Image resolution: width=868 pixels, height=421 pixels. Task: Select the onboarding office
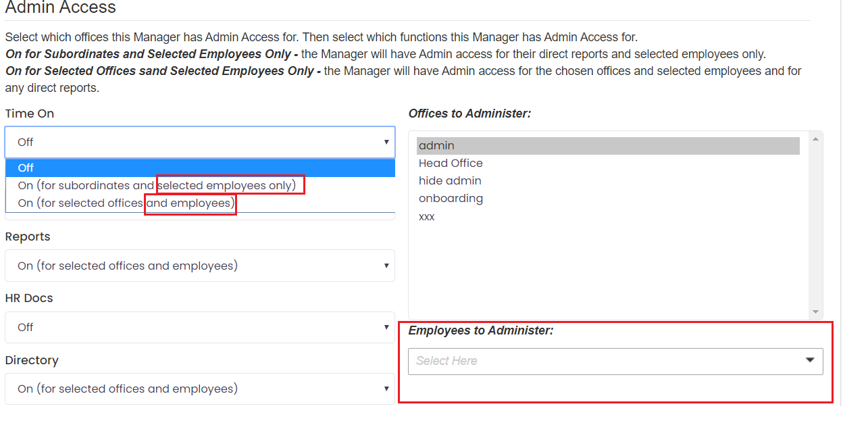point(451,198)
